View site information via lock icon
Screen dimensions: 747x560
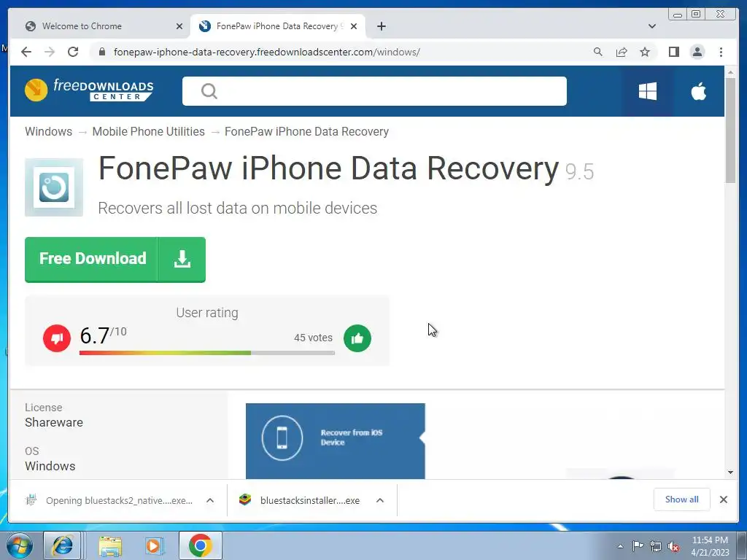[101, 52]
